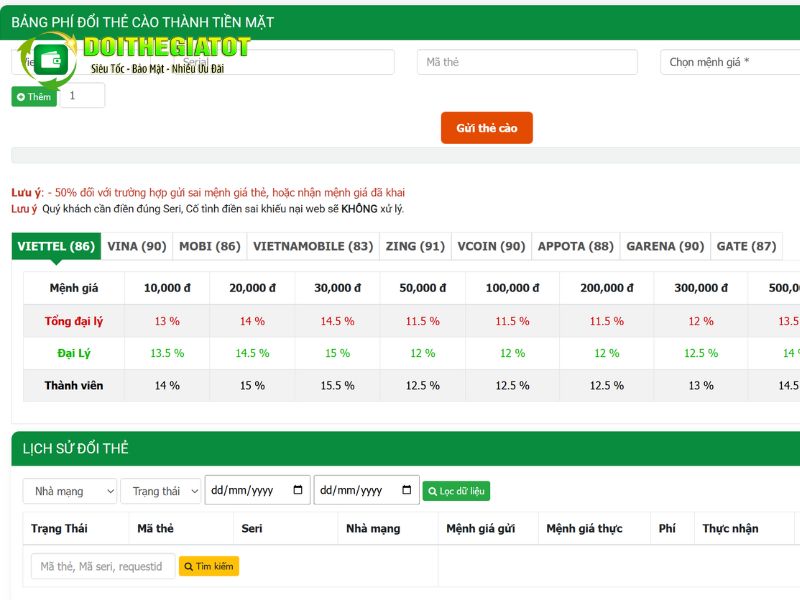Click the 14.5 % cell under 30,000 đ
Viewport: 800px width, 600px height.
coord(337,321)
